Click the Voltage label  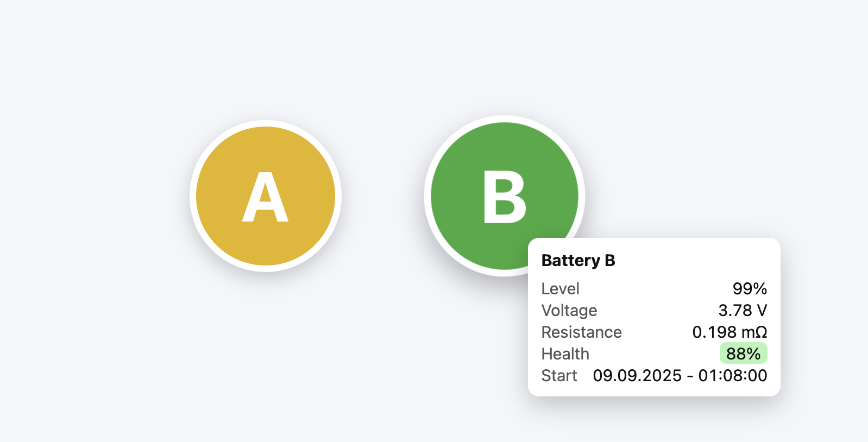569,311
